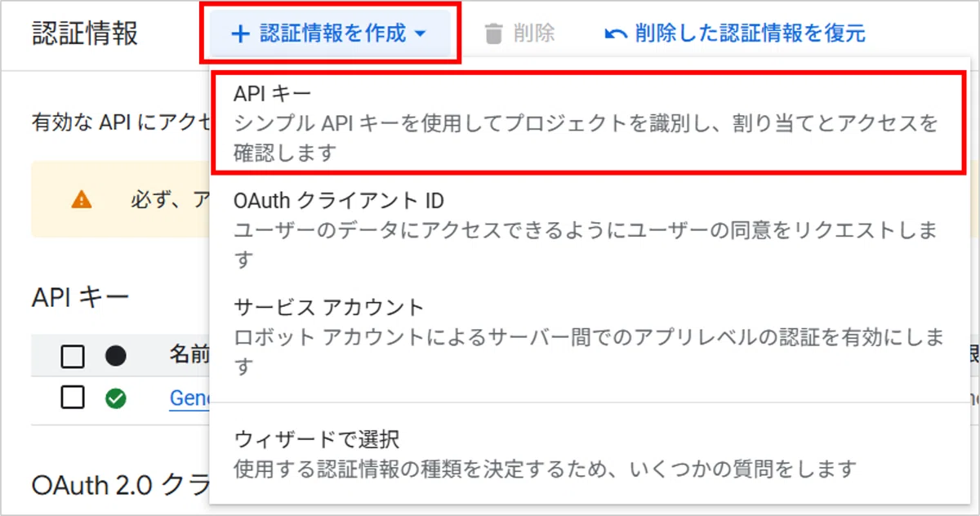Viewport: 980px width, 516px height.
Task: Check the API key row checkbox
Action: (73, 398)
